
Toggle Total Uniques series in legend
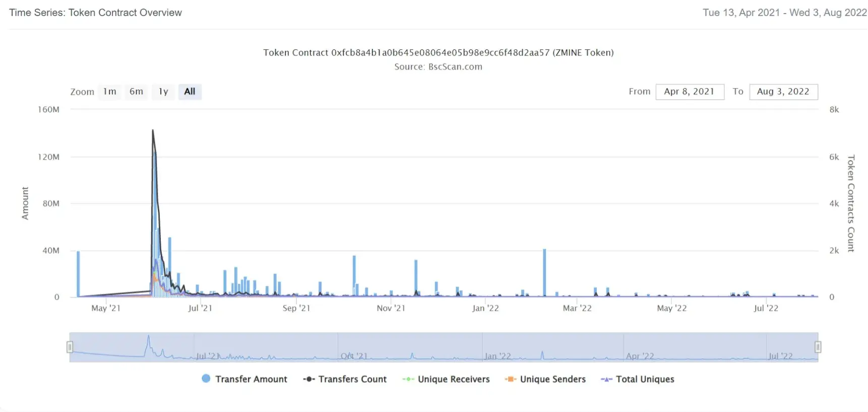click(638, 379)
